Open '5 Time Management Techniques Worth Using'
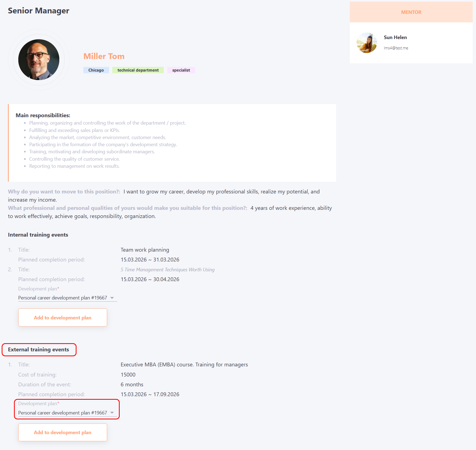The image size is (476, 450). coord(168,270)
